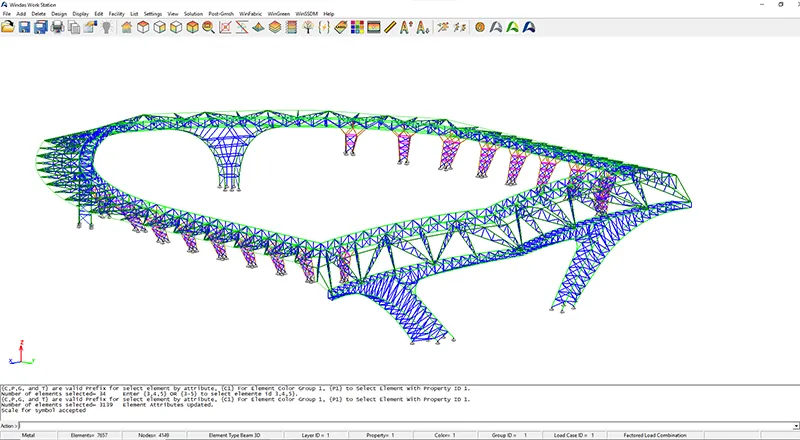Image resolution: width=800 pixels, height=440 pixels.
Task: Decrease text size with A-down icon
Action: click(422, 27)
